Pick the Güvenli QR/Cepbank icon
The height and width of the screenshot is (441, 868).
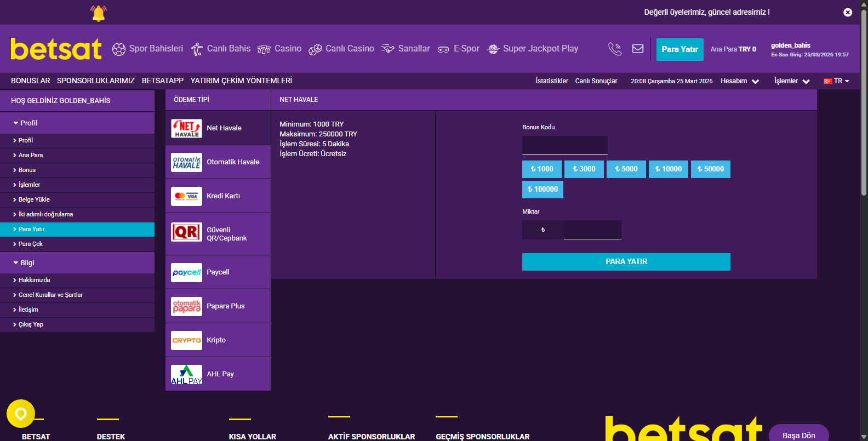point(186,232)
